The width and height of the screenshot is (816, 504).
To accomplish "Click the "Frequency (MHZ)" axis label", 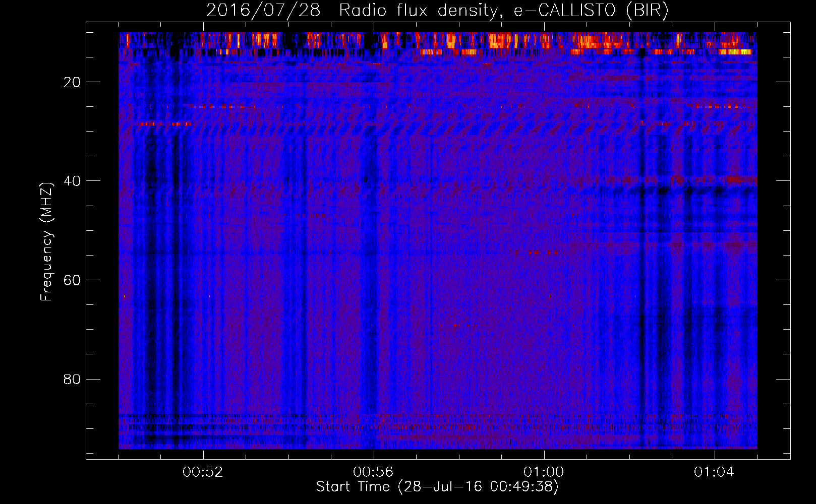I will 46,242.
